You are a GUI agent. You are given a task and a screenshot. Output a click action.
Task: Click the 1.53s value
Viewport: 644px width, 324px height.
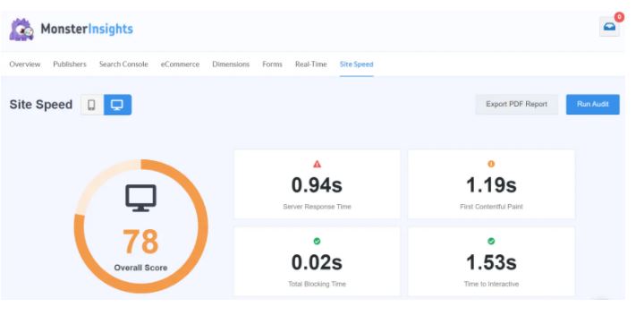pyautogui.click(x=491, y=262)
